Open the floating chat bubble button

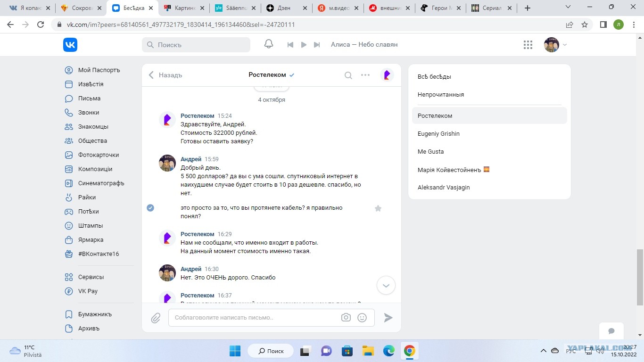pos(611,331)
